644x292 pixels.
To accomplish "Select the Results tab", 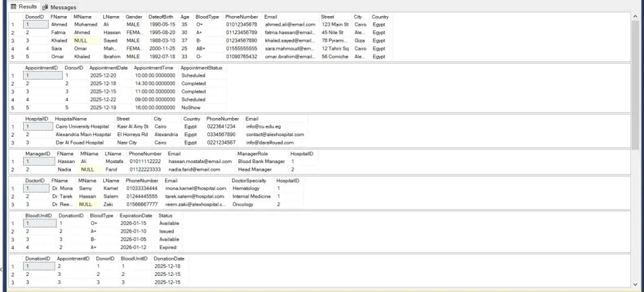I will 24,6.
